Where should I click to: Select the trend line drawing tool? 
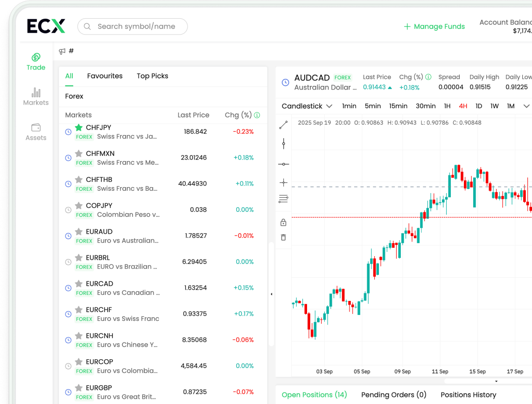tap(283, 125)
